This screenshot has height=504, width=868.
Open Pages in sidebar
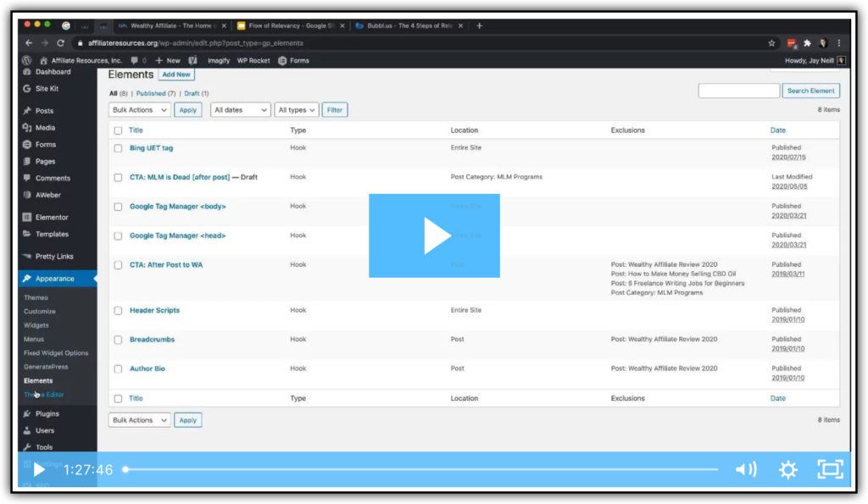46,162
